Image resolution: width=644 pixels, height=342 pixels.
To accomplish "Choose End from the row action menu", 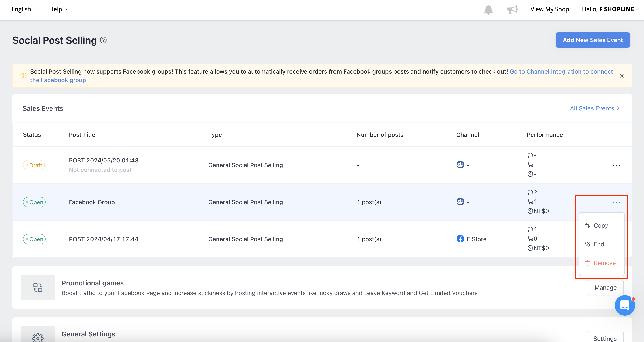I will click(x=601, y=244).
